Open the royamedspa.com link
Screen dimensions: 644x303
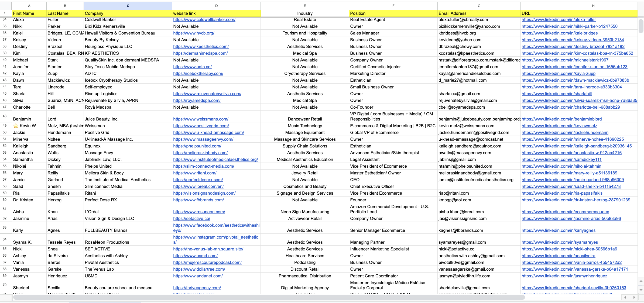tap(197, 100)
